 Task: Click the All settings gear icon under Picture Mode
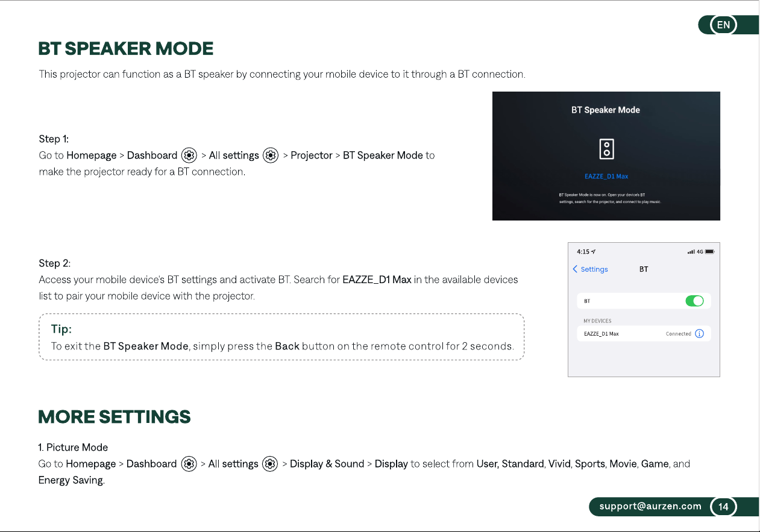pos(271,464)
